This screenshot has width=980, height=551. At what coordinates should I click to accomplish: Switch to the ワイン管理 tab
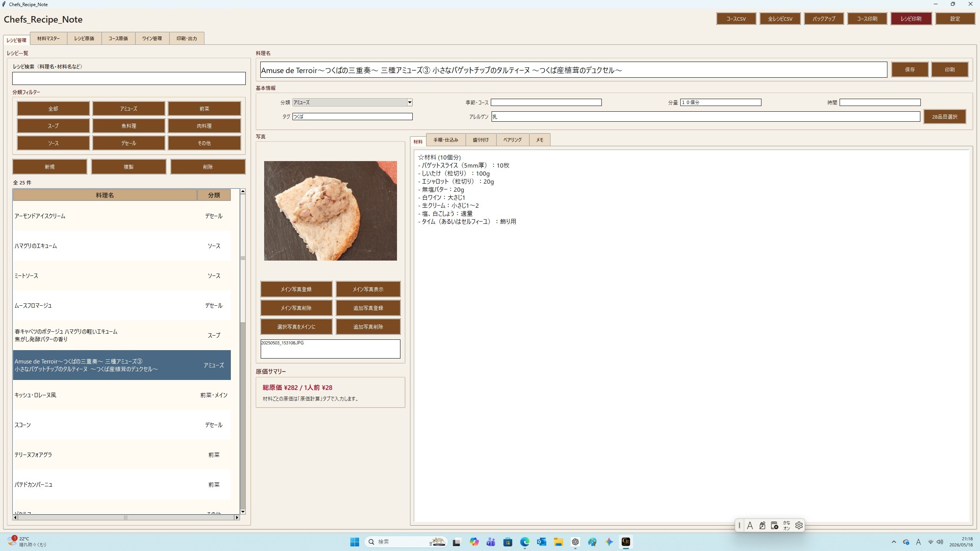[x=152, y=38]
